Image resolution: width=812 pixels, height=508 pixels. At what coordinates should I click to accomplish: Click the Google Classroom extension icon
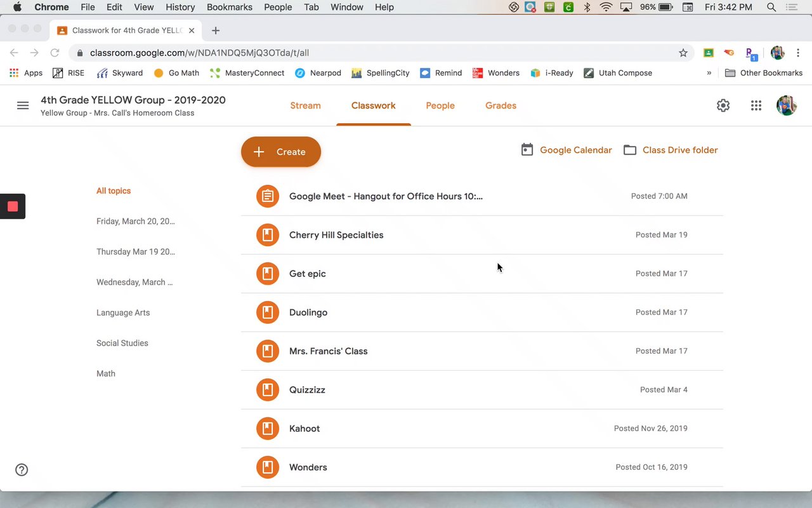(709, 53)
